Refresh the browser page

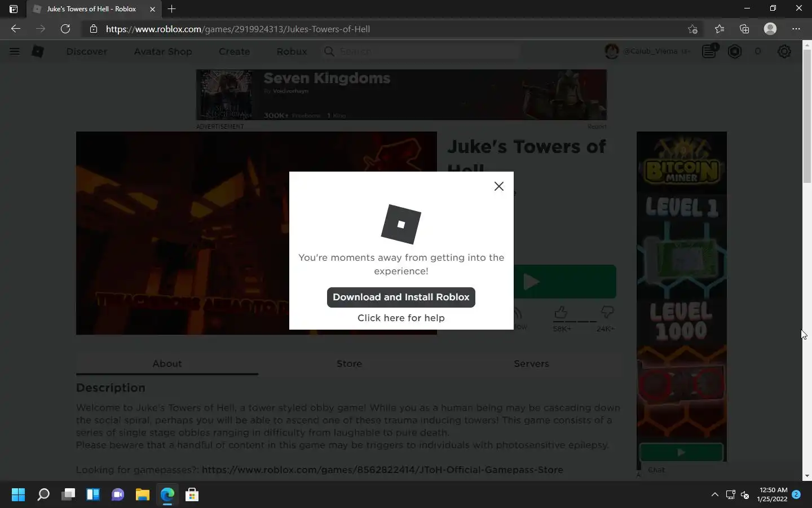pyautogui.click(x=65, y=29)
